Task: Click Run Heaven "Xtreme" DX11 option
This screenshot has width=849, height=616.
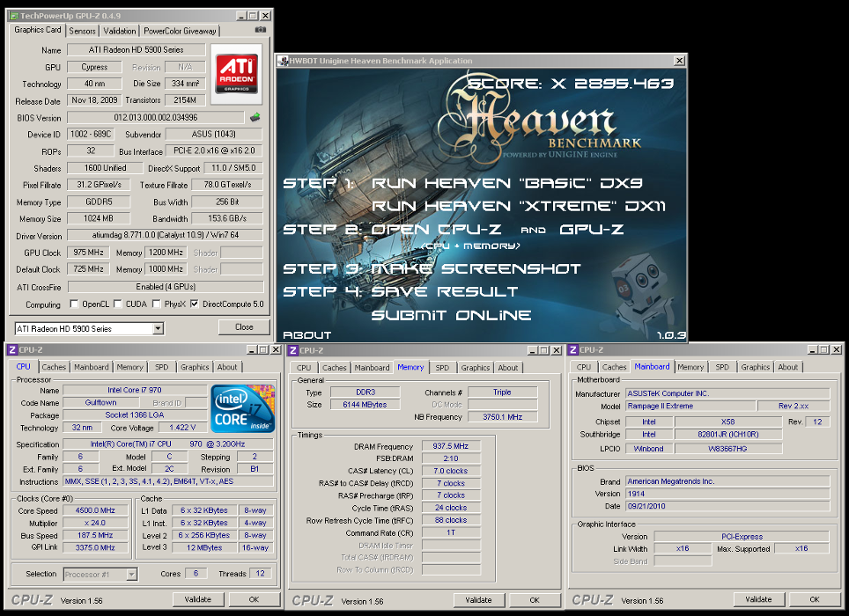Action: [518, 206]
